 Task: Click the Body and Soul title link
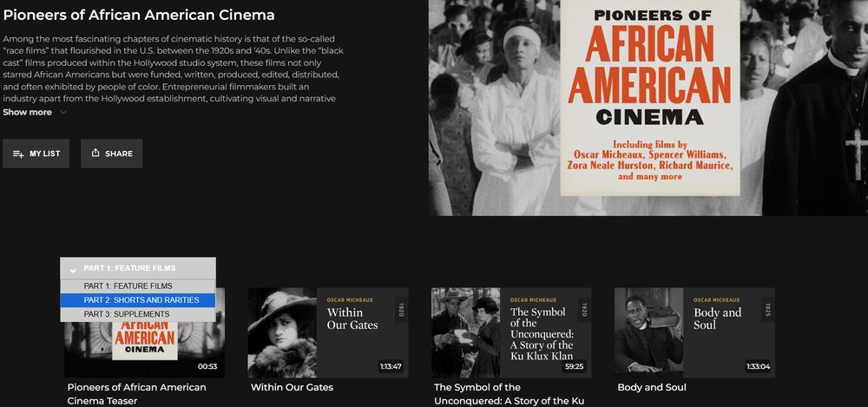[x=652, y=387]
